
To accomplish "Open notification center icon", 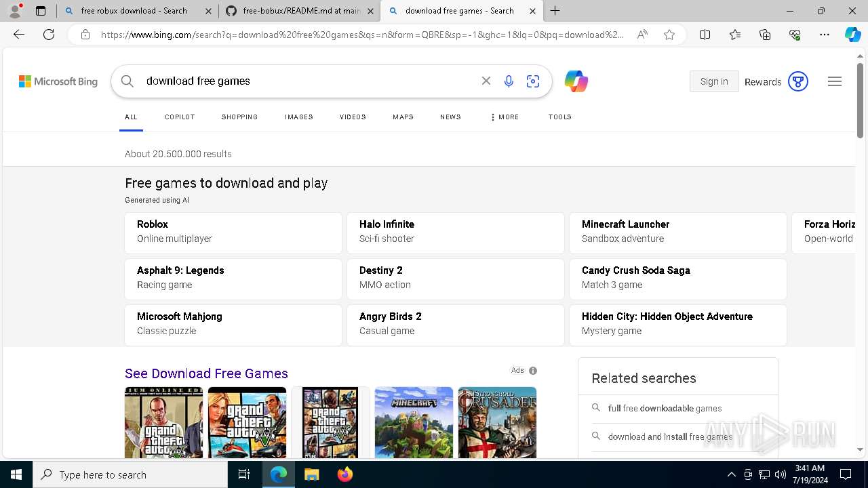I will click(846, 474).
